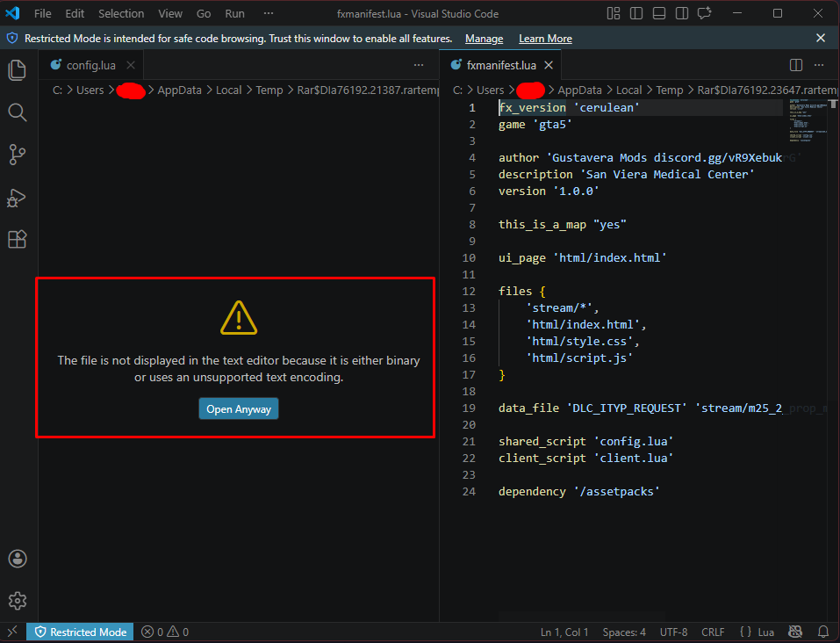
Task: Open the left editor group's more actions menu
Action: coord(419,65)
